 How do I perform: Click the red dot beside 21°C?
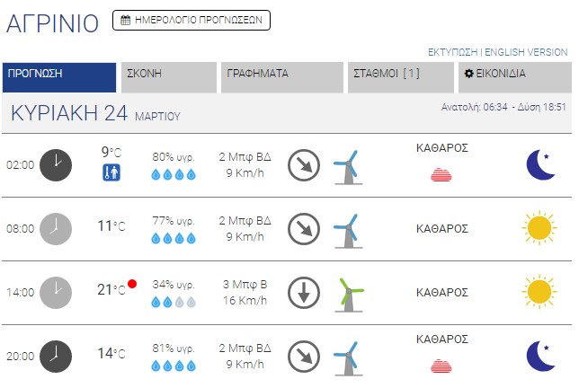point(132,285)
